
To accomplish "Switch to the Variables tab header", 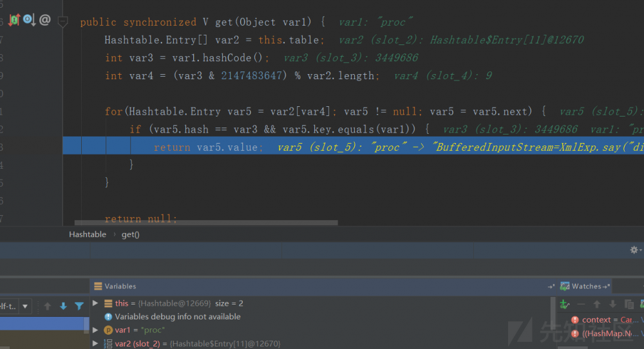I will 120,286.
